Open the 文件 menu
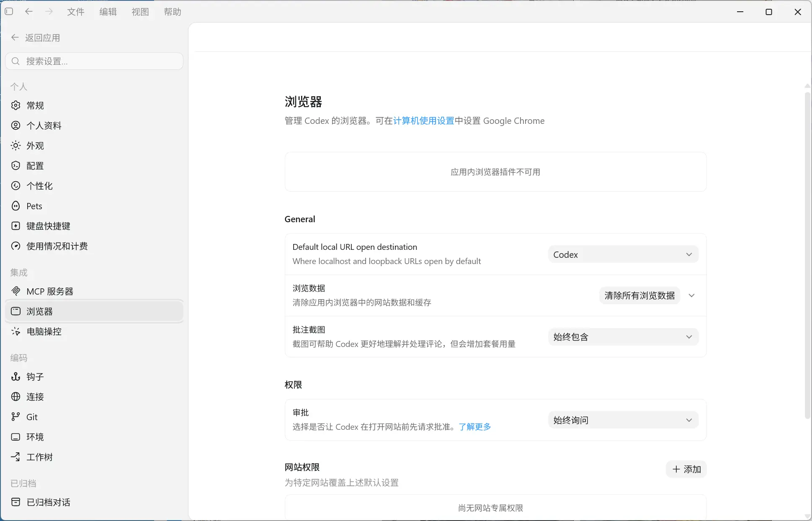This screenshot has width=812, height=521. tap(76, 12)
